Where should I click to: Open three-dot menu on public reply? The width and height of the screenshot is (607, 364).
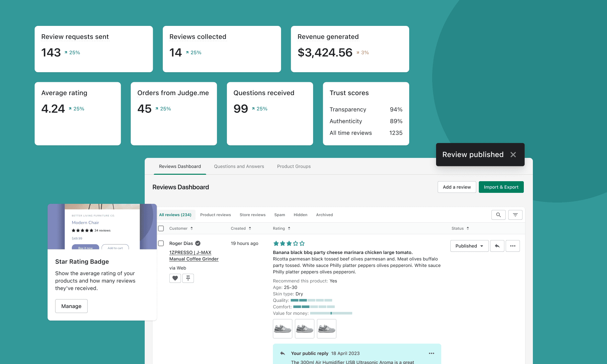click(x=431, y=353)
